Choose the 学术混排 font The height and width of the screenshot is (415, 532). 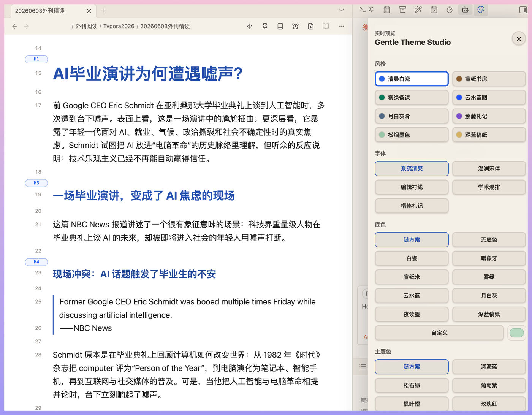coord(489,187)
